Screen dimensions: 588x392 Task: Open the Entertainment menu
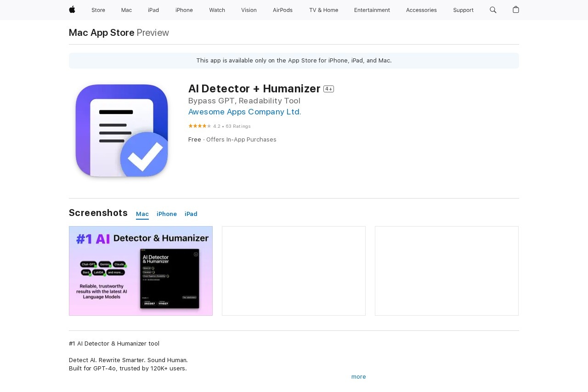click(x=372, y=10)
